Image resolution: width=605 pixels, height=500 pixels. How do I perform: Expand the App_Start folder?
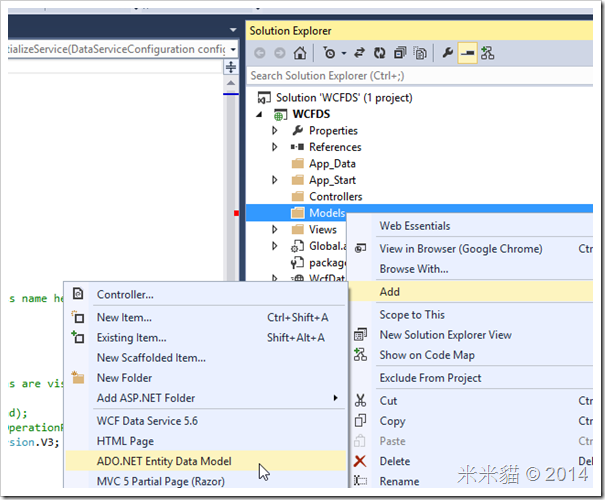click(275, 180)
